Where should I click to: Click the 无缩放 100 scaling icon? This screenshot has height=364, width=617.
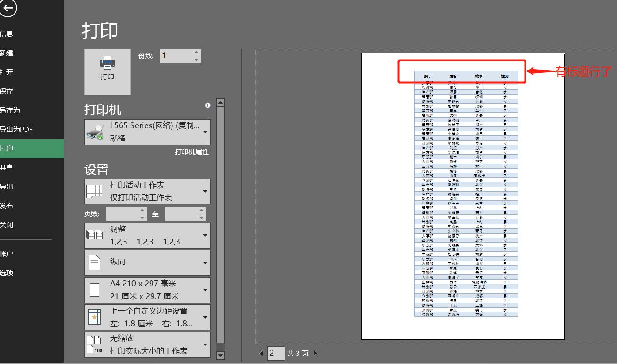[95, 344]
